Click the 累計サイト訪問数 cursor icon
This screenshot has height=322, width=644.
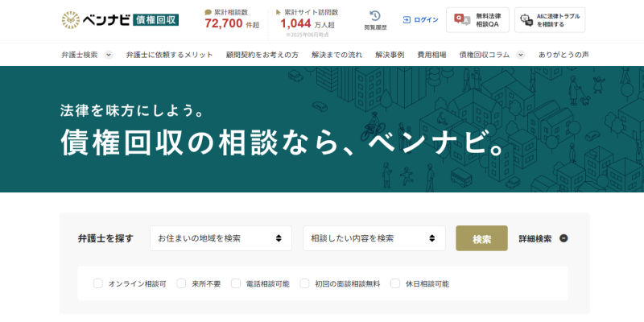pyautogui.click(x=279, y=12)
